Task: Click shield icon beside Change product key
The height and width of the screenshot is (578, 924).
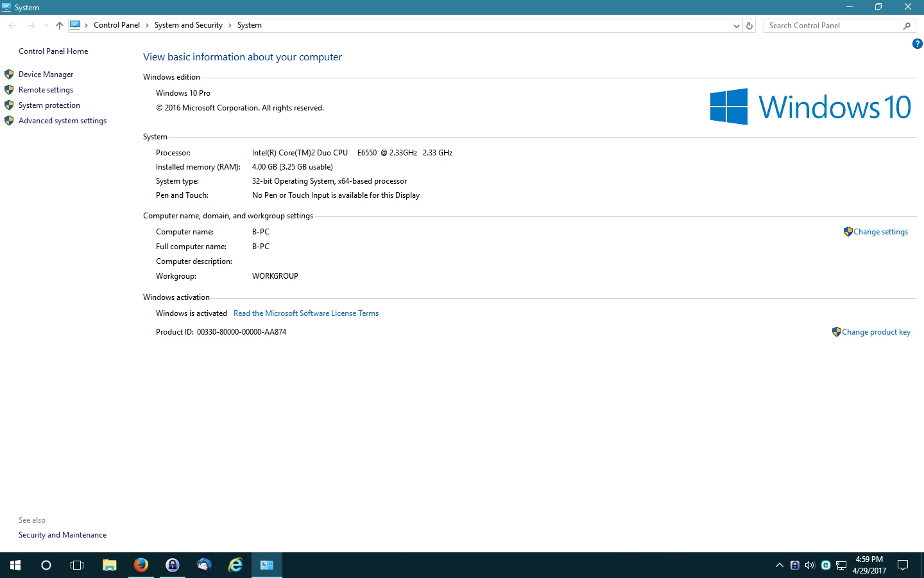Action: [x=837, y=332]
